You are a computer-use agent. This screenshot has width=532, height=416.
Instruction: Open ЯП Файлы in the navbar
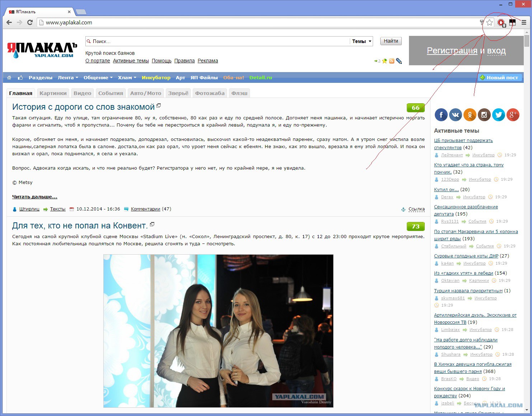click(204, 77)
